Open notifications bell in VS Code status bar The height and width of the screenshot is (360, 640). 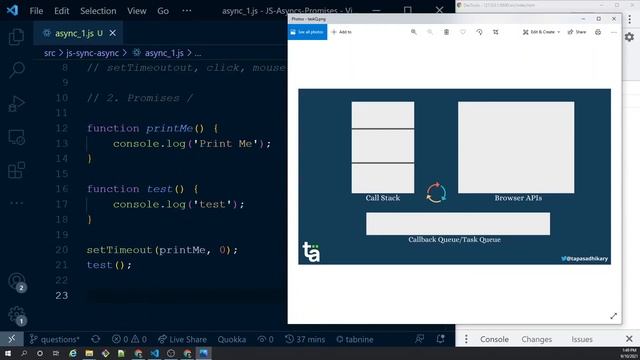pos(440,339)
